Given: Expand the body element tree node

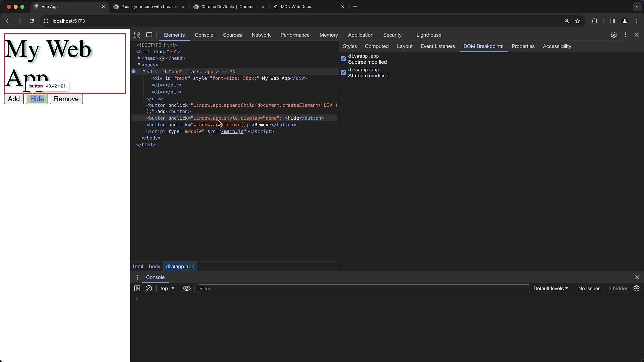Looking at the screenshot, I should click(x=139, y=65).
